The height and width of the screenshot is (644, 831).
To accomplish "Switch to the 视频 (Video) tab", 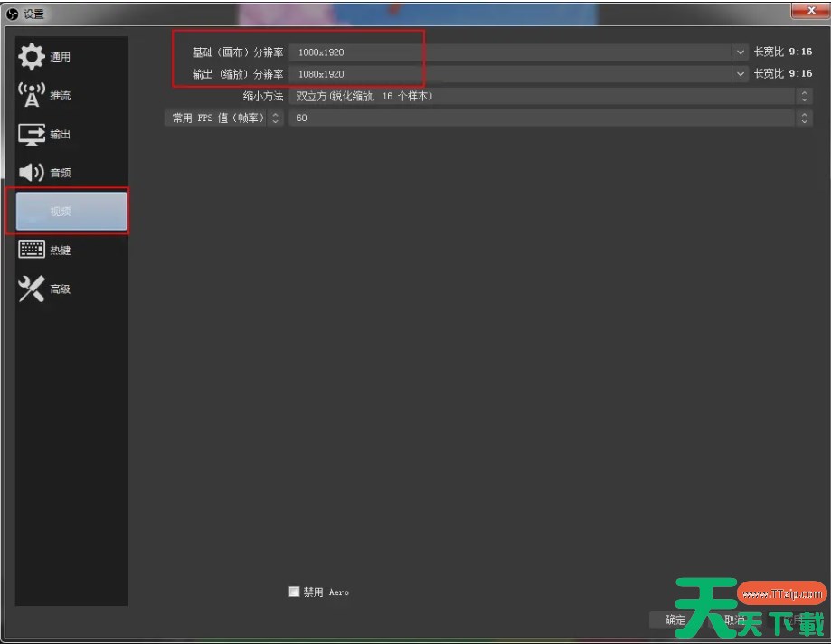I will coord(71,211).
